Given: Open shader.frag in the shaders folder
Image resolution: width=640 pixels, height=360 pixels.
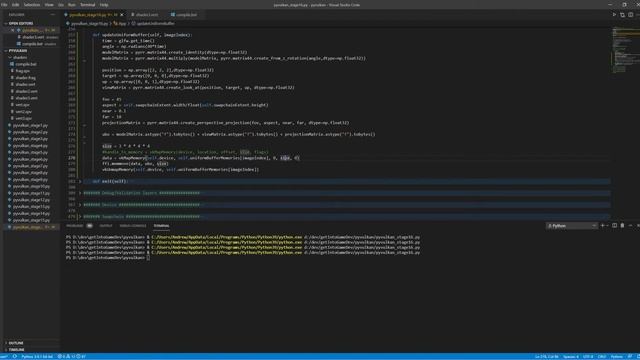Looking at the screenshot, I should coord(25,78).
